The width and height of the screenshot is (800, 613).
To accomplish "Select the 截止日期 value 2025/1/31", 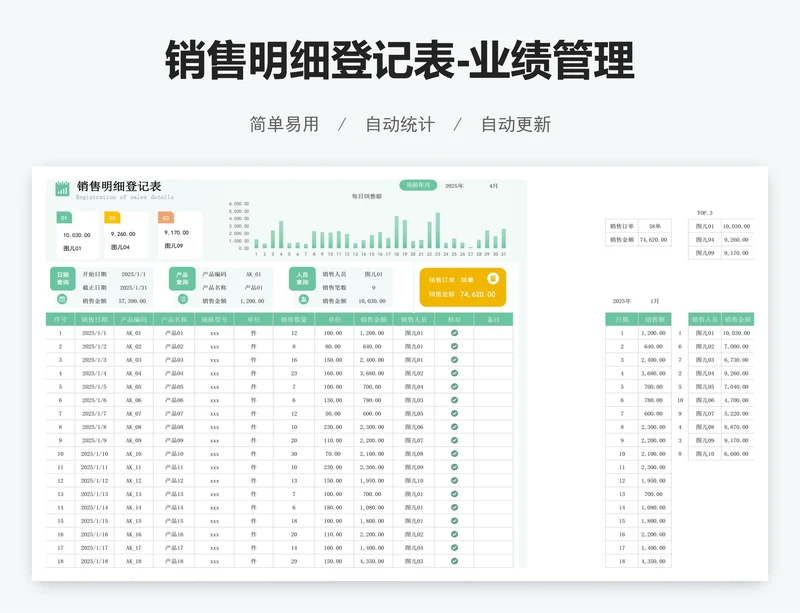I will coord(134,287).
